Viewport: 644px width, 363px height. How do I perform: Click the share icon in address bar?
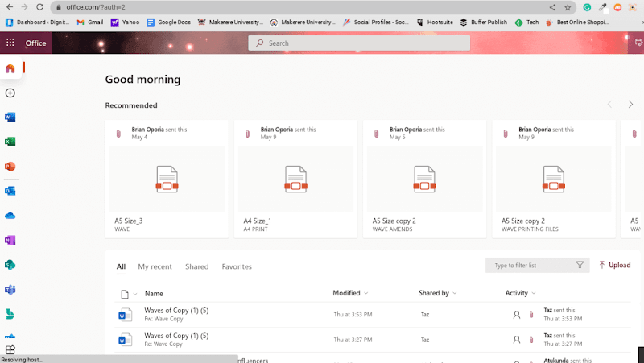point(552,7)
